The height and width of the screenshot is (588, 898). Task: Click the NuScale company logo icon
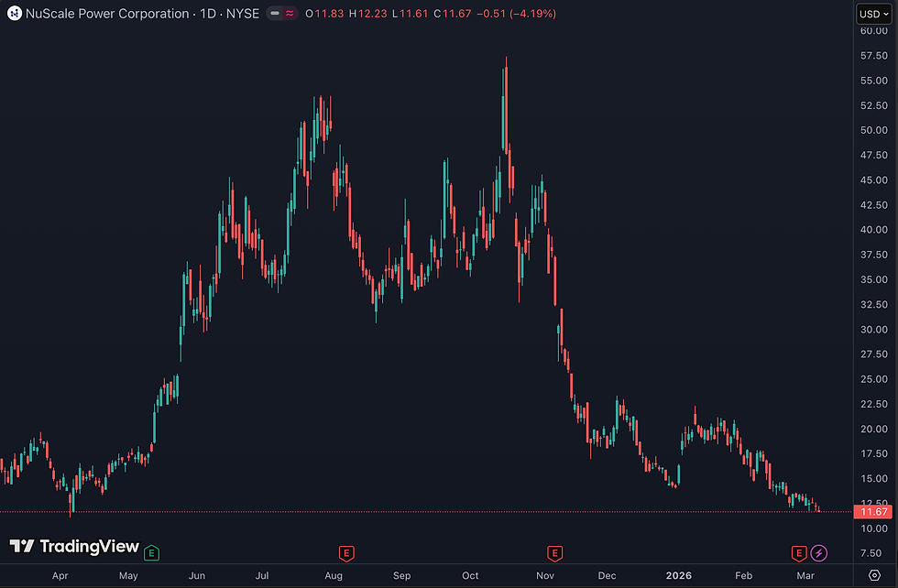[x=15, y=13]
